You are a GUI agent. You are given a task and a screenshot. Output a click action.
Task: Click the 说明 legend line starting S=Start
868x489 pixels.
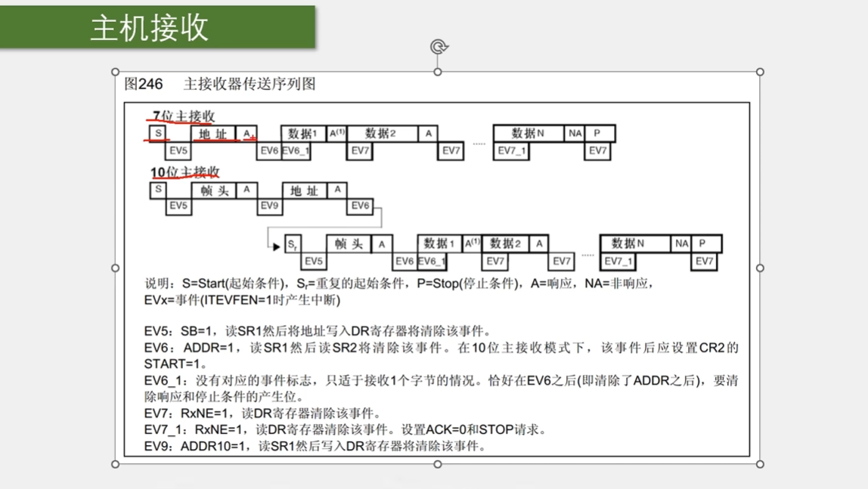(398, 284)
